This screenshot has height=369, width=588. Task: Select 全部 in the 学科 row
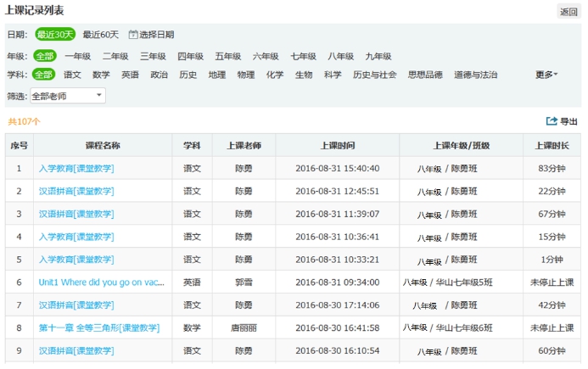coord(43,75)
